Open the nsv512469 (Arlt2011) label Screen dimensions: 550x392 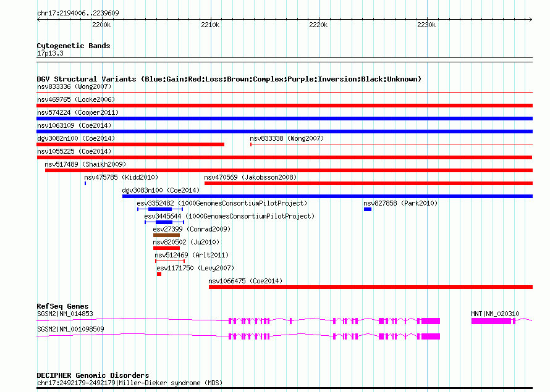pos(192,255)
